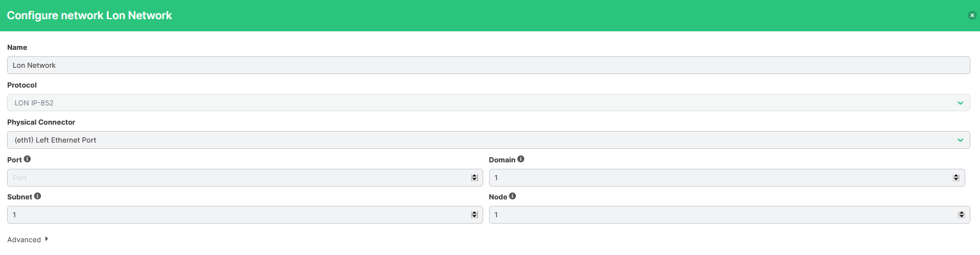Click the Domain field spinner arrows
This screenshot has width=980, height=255.
(956, 178)
